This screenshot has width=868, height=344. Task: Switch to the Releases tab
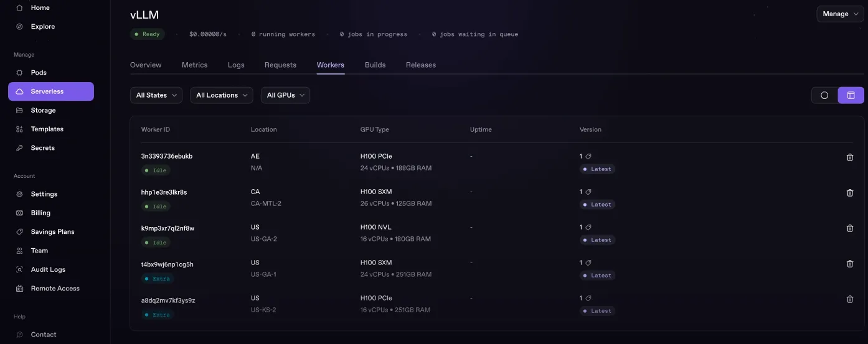(x=421, y=65)
